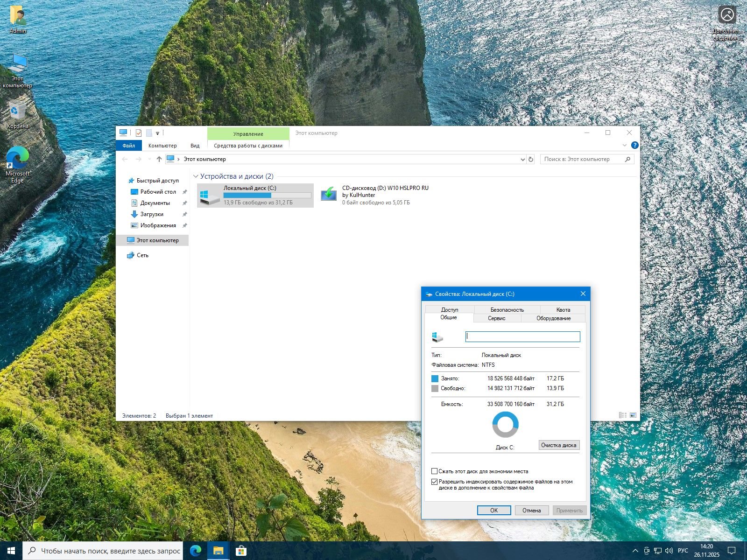The width and height of the screenshot is (747, 560).
Task: Open the help question mark icon
Action: pyautogui.click(x=634, y=145)
